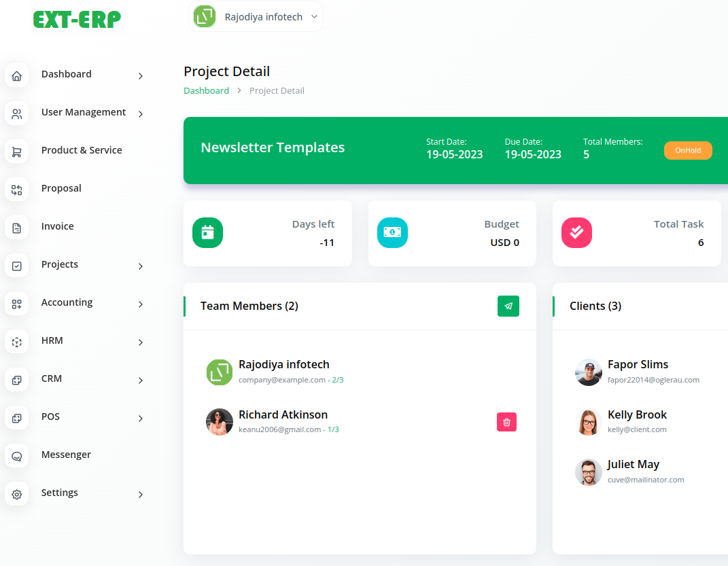Click the Budget money icon
This screenshot has height=566, width=728.
pos(392,232)
